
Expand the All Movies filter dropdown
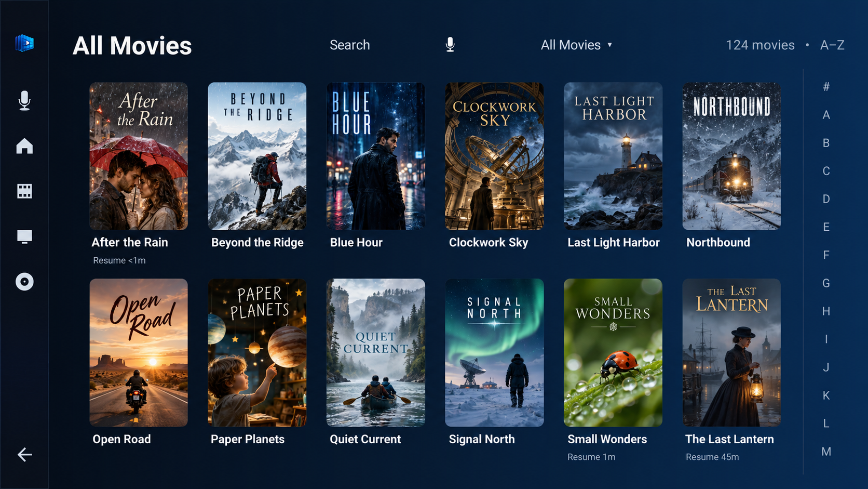point(576,45)
